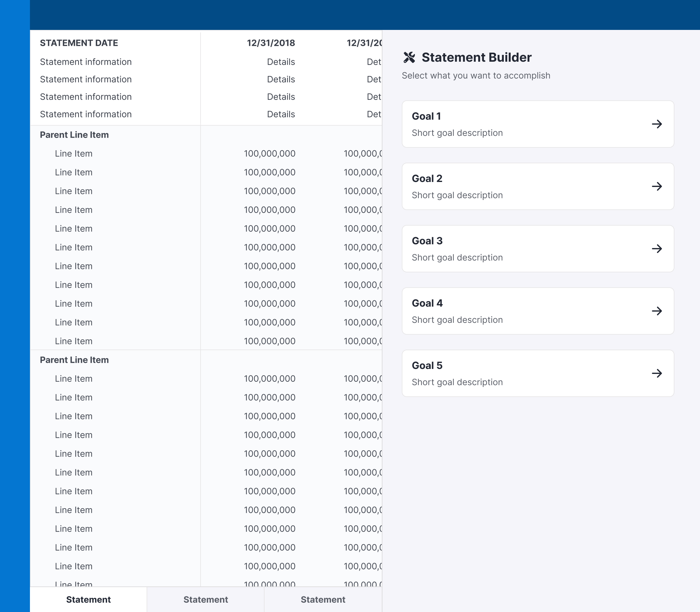Click the first Line Item under Parent
This screenshot has width=700, height=612.
pos(74,154)
